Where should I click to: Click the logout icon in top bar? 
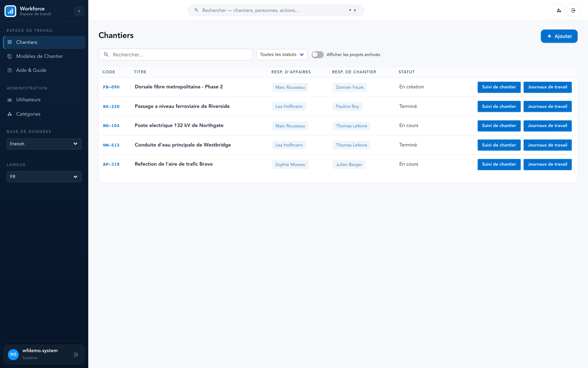pos(574,10)
